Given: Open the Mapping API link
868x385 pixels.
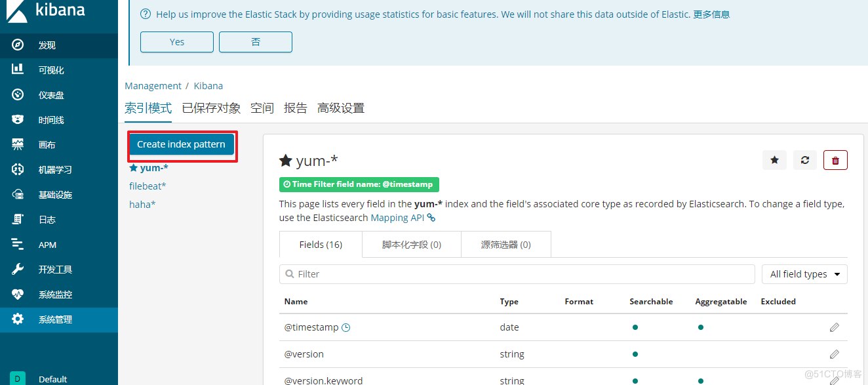Looking at the screenshot, I should tap(397, 218).
